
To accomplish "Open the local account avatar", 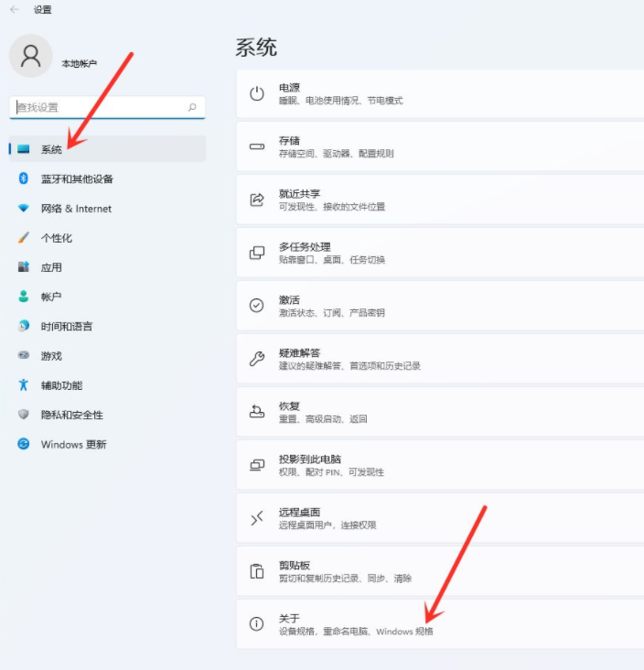I will tap(31, 56).
